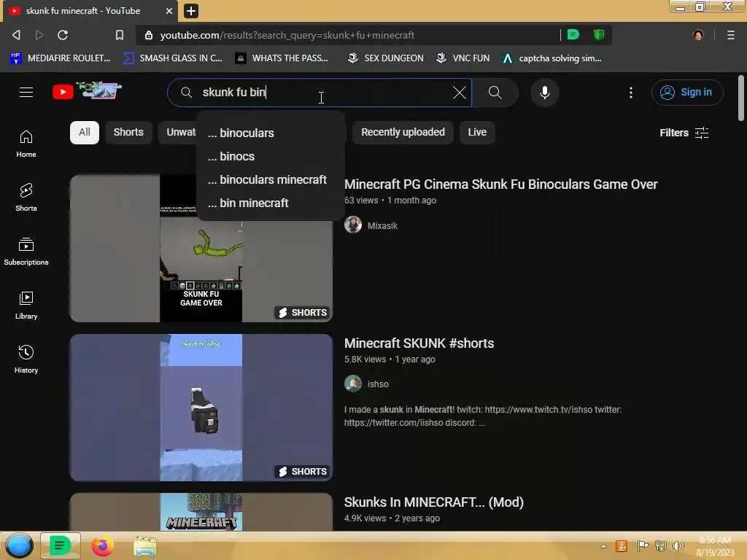Viewport: 747px width, 560px height.
Task: Open the browser profile avatar
Action: [x=698, y=35]
